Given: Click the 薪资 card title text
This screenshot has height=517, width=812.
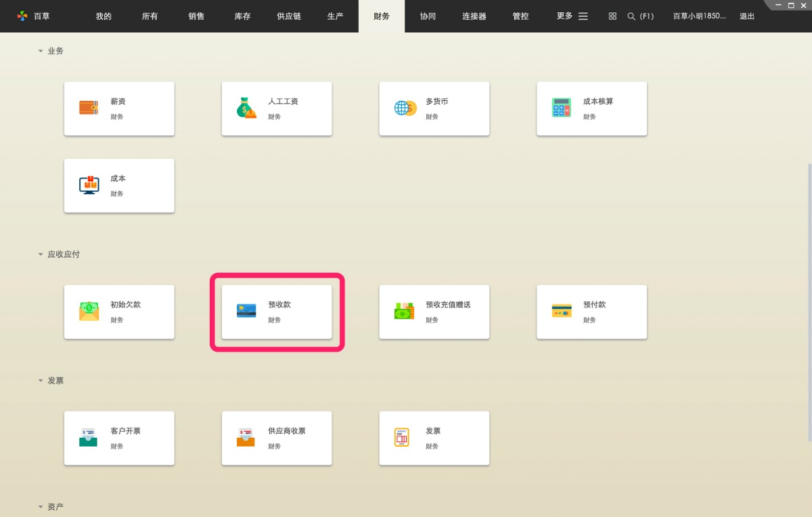Looking at the screenshot, I should 118,102.
